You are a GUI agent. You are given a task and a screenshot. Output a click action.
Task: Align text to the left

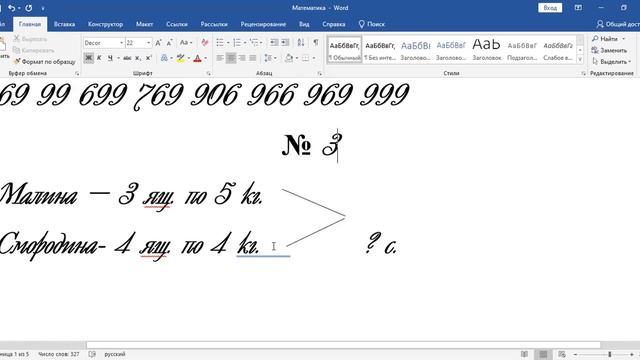click(220, 58)
